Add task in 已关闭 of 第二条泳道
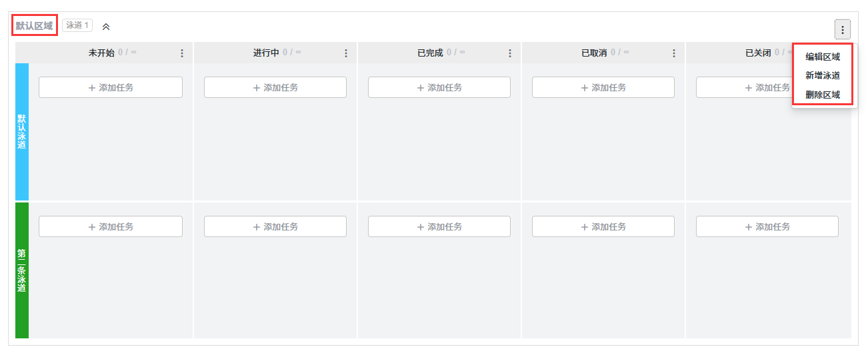The image size is (868, 351). (x=767, y=226)
